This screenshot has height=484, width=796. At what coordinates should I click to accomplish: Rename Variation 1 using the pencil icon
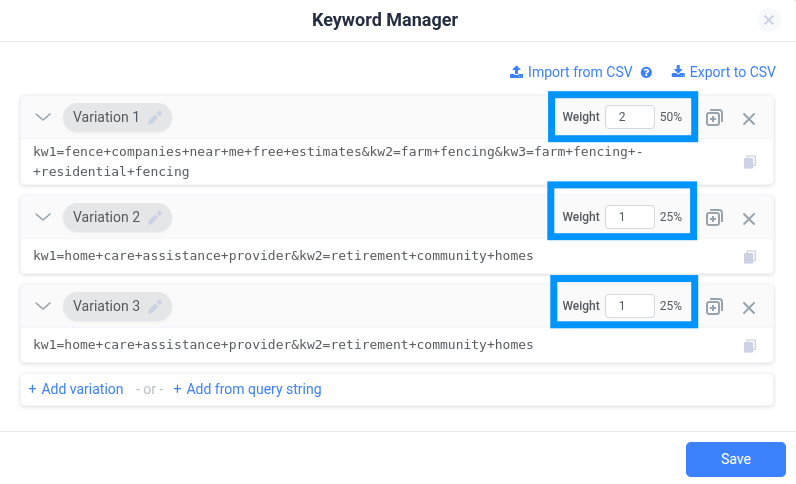[x=155, y=117]
